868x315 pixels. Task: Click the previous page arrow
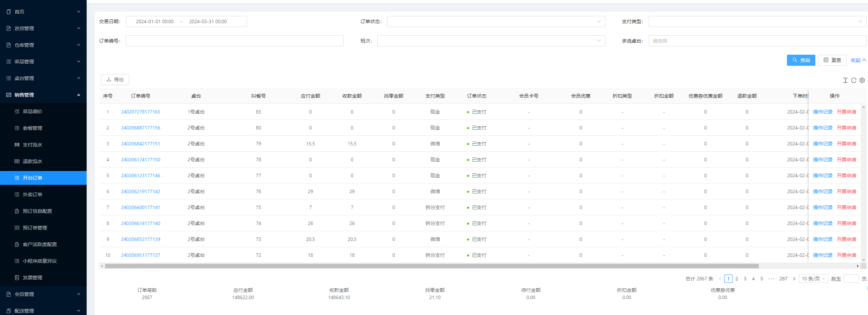tap(720, 279)
